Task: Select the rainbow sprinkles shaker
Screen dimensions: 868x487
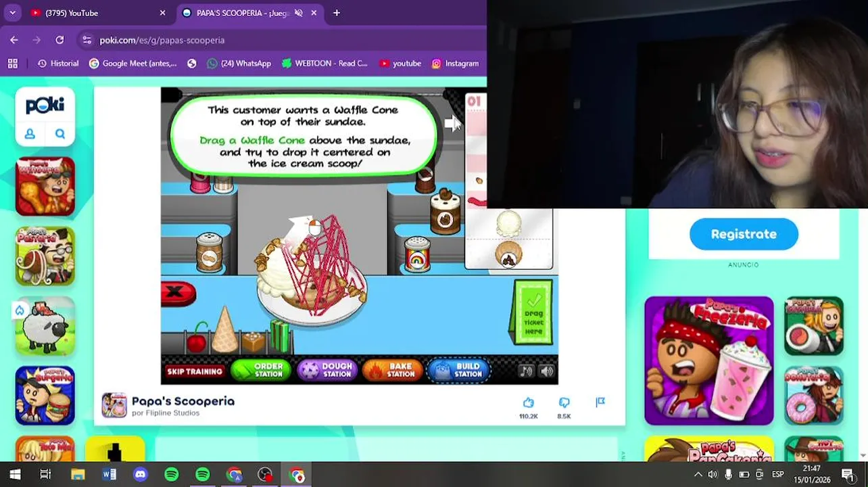Action: click(417, 254)
